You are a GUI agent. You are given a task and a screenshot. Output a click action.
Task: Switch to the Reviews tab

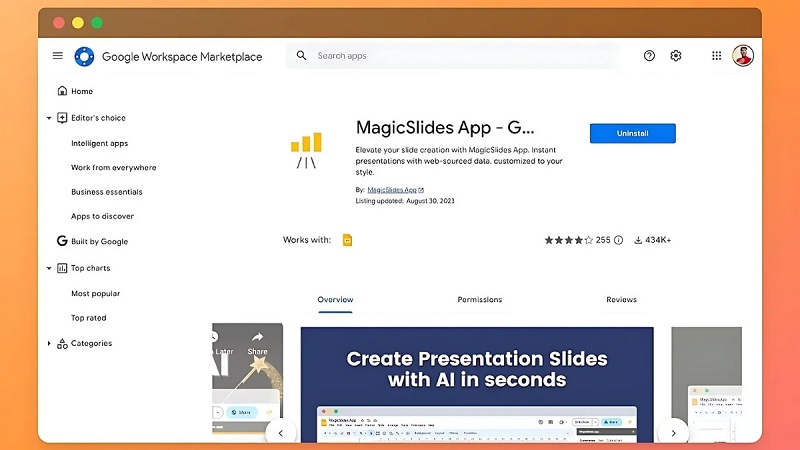pos(621,299)
